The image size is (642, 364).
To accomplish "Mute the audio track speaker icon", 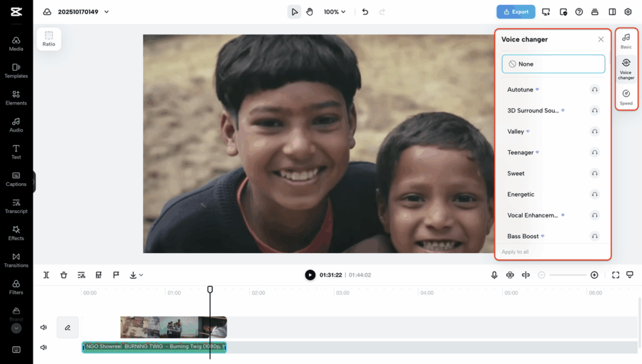I will [44, 347].
